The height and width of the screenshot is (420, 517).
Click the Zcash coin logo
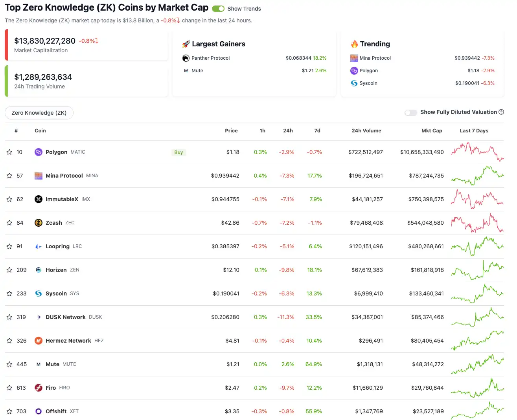39,223
